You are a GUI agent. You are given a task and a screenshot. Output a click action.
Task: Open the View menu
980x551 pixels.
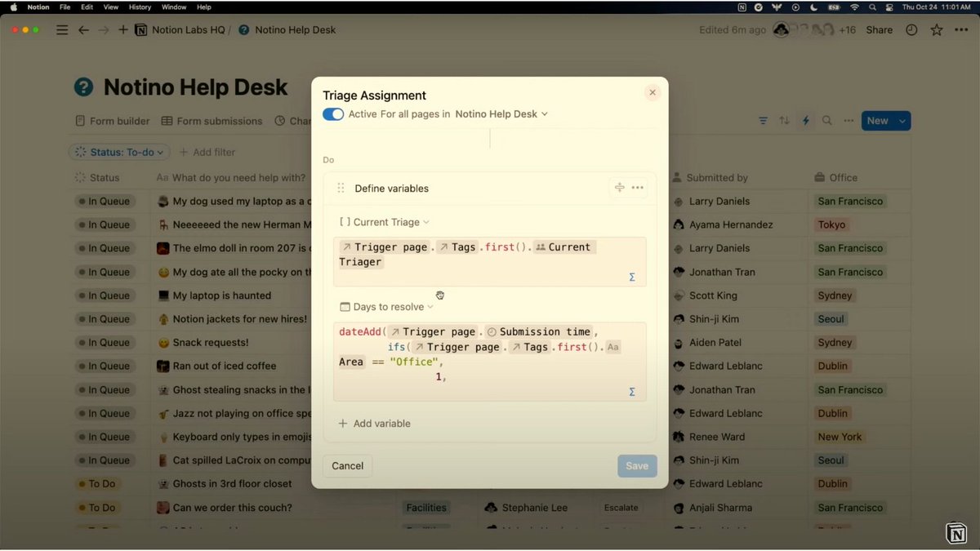[x=111, y=7]
